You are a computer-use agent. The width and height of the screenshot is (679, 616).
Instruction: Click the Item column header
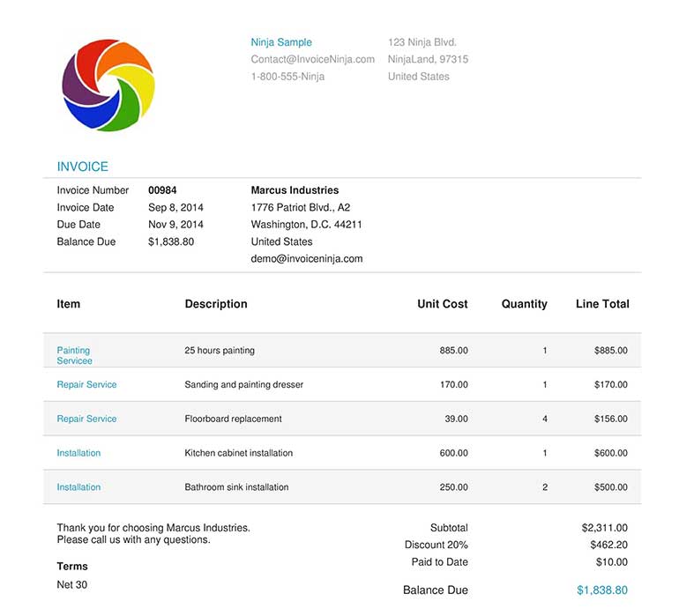(69, 304)
